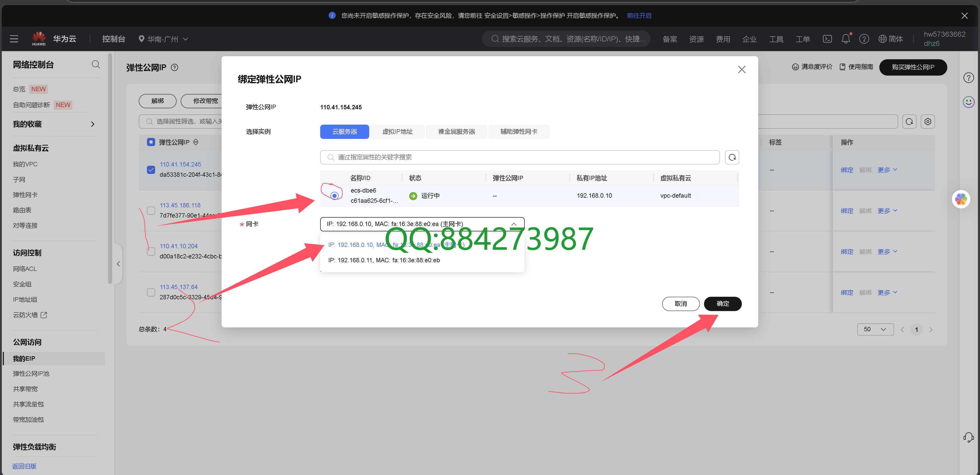Go to next page of results
The width and height of the screenshot is (980, 475).
pos(930,329)
